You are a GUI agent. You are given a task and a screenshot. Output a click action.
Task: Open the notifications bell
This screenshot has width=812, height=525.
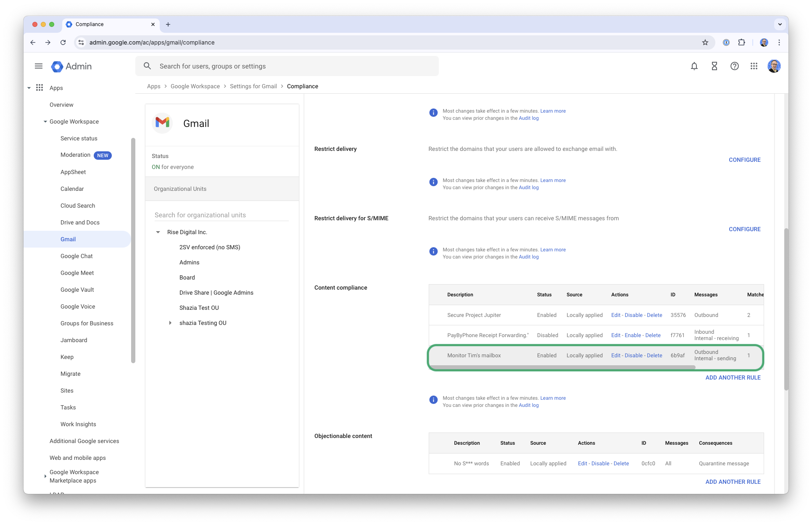click(694, 66)
